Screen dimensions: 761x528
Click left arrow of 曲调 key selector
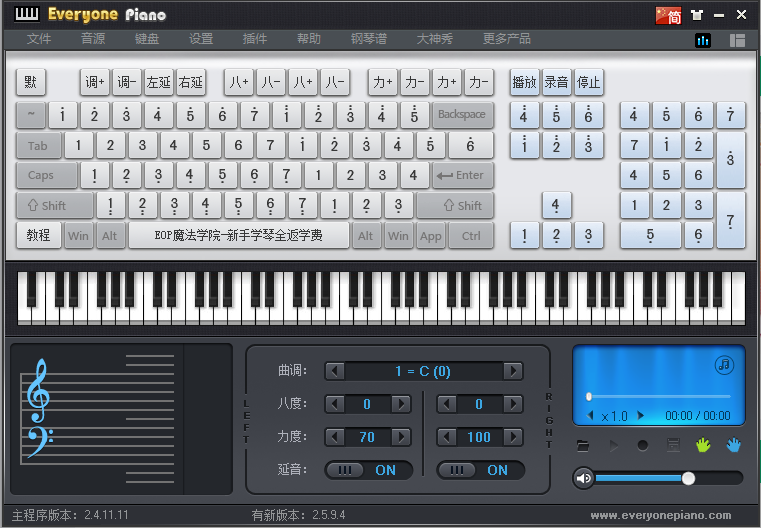[x=334, y=372]
